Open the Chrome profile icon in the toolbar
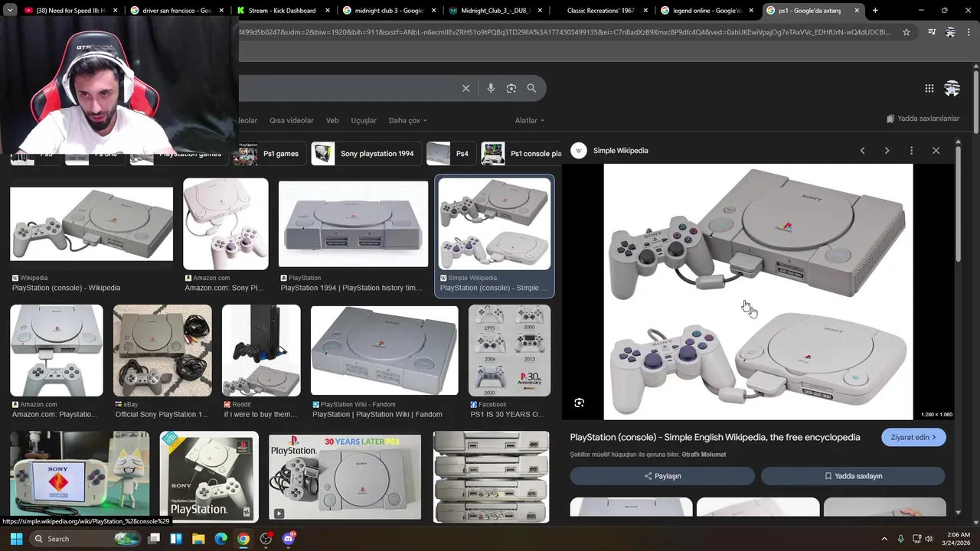The width and height of the screenshot is (980, 551). click(x=950, y=32)
